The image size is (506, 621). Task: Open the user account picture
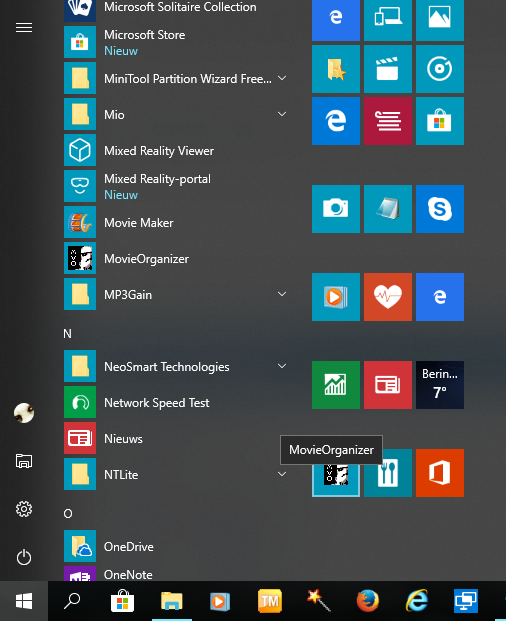point(24,413)
